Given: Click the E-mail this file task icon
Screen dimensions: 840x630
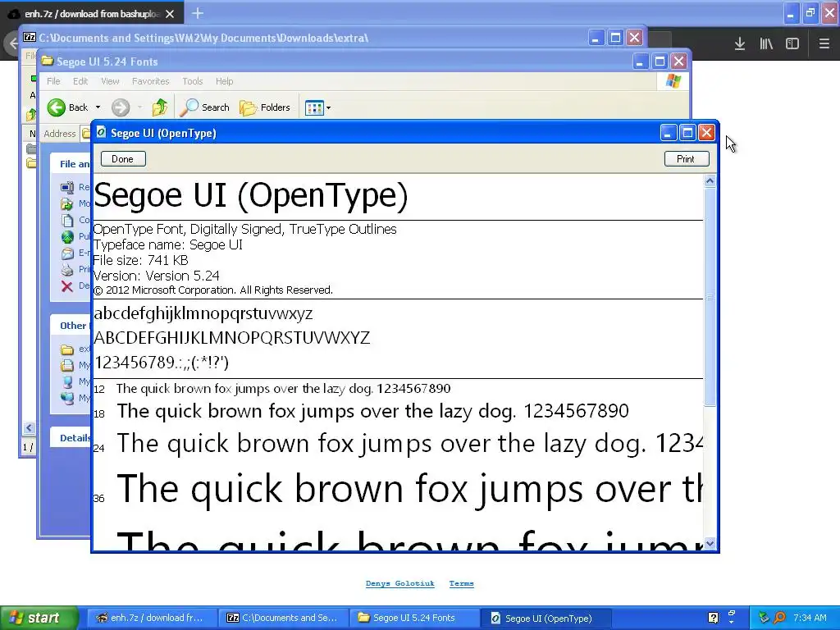Looking at the screenshot, I should (67, 253).
